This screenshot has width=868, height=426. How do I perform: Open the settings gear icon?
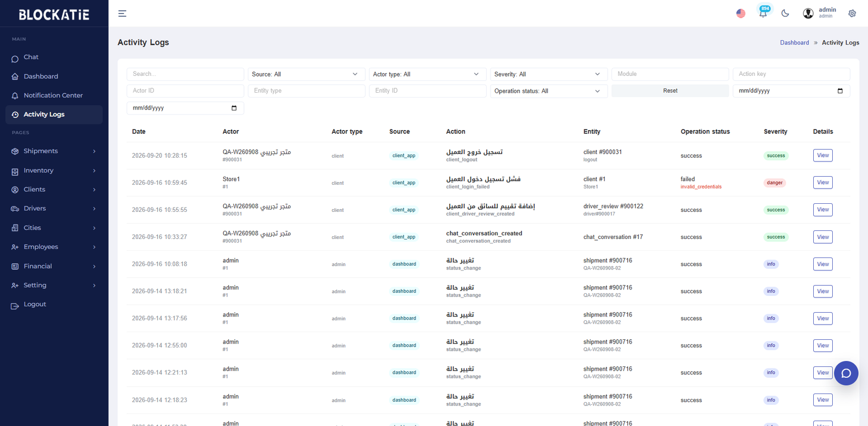(x=852, y=14)
